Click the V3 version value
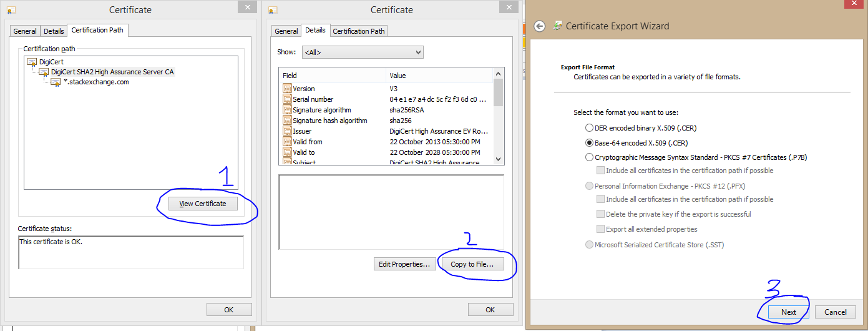This screenshot has width=868, height=331. click(x=394, y=89)
